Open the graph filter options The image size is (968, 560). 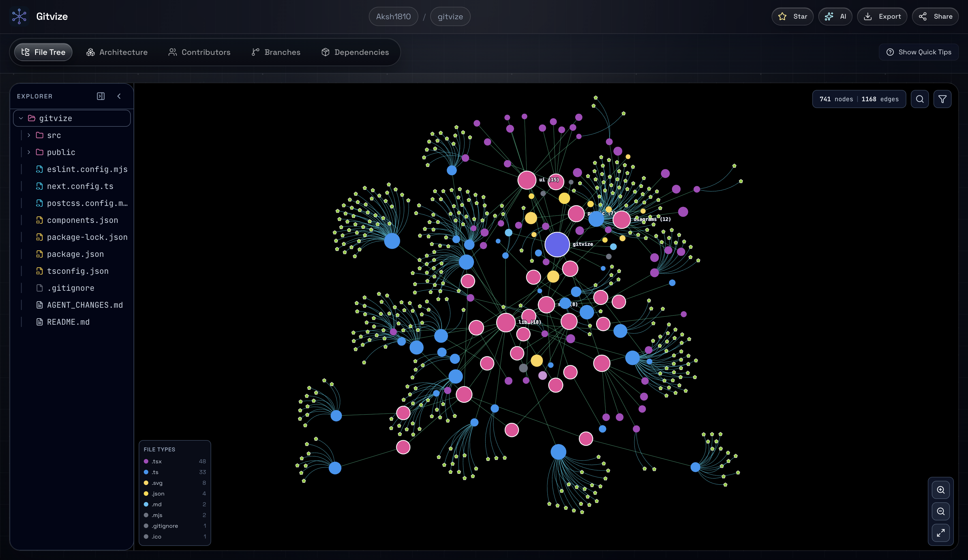click(x=942, y=99)
